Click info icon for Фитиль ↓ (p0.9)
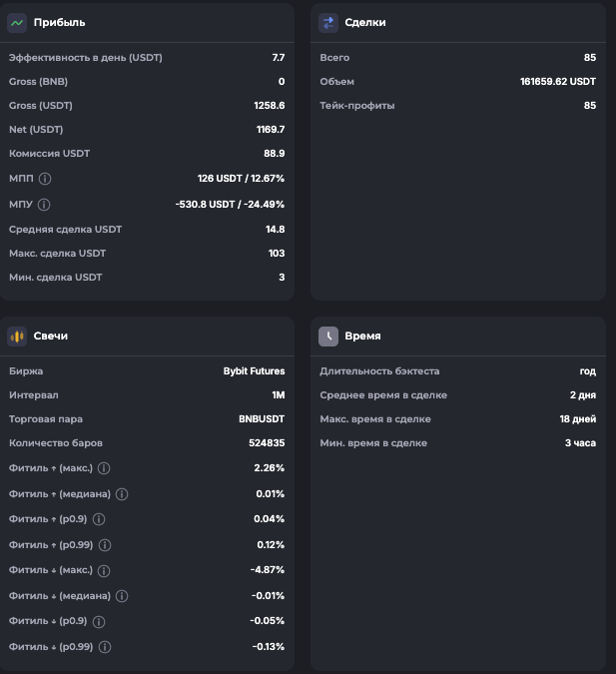 (99, 621)
